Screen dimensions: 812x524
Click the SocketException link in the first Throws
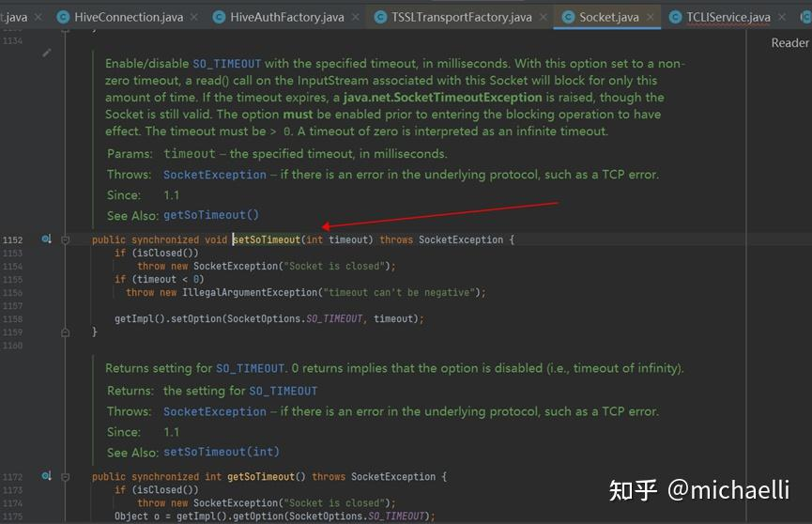[x=215, y=175]
